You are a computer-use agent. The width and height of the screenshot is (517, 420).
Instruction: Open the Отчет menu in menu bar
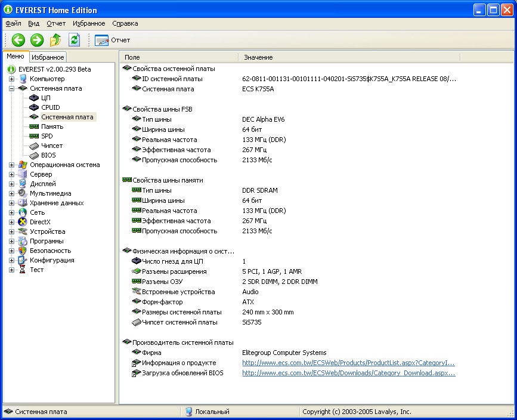[56, 23]
